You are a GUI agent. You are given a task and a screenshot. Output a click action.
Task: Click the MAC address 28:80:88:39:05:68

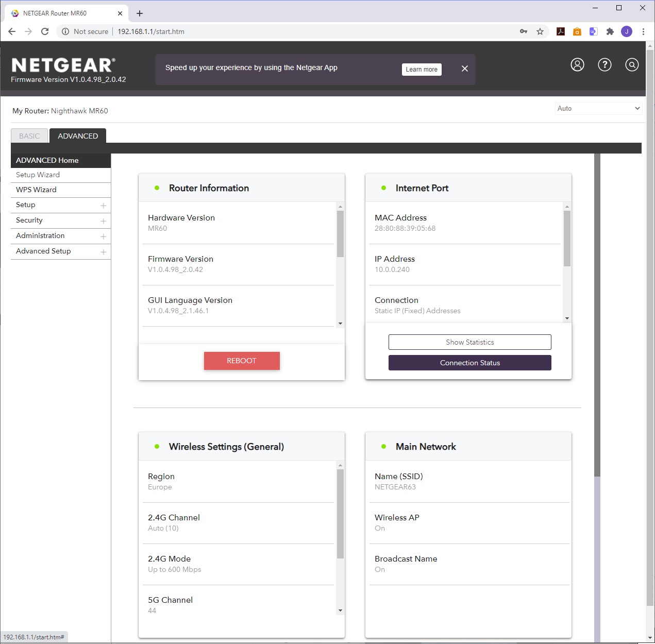405,228
